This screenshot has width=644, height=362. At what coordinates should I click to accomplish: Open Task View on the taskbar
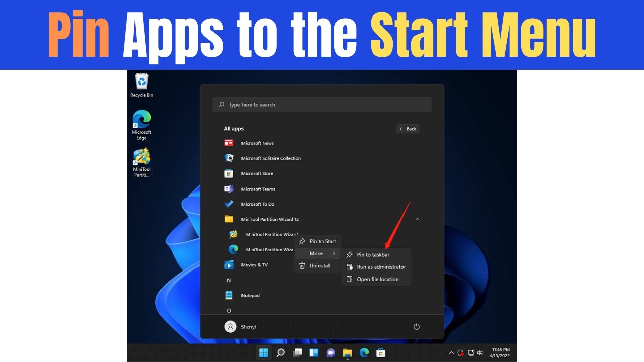[297, 353]
